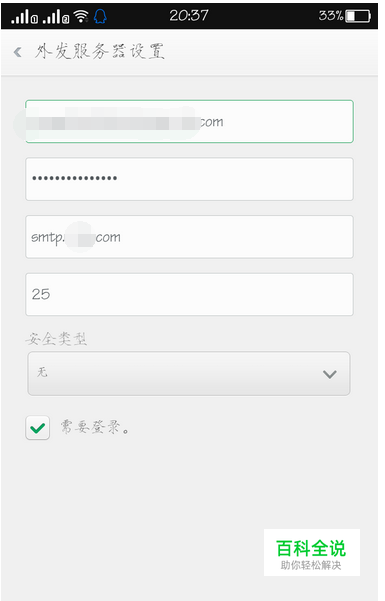The height and width of the screenshot is (601, 385).
Task: Open the 安全类型 dropdown showing 无
Action: tap(189, 374)
